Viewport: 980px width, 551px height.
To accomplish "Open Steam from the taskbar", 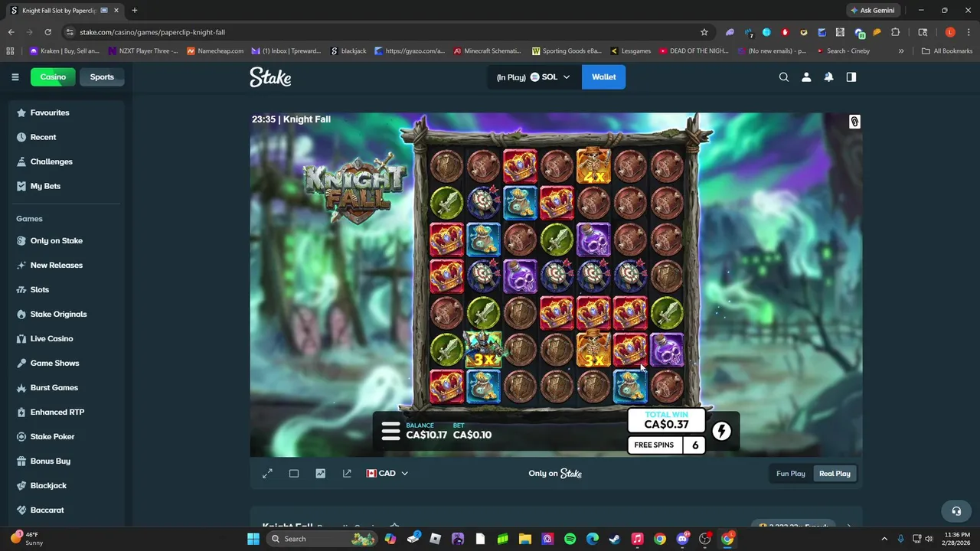I will tap(614, 539).
